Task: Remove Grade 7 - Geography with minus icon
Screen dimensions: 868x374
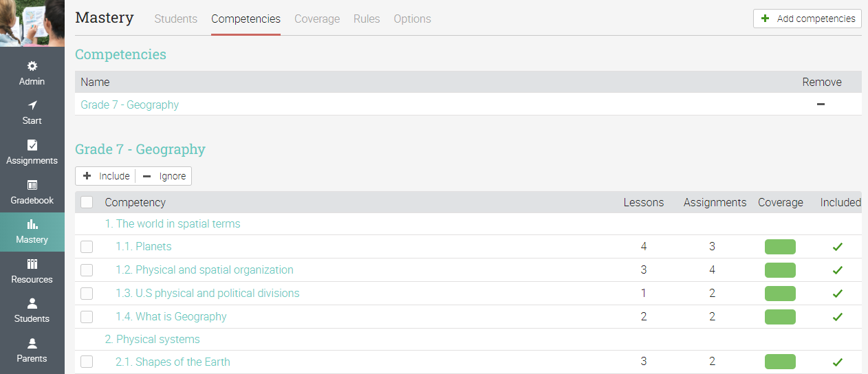Action: click(821, 104)
